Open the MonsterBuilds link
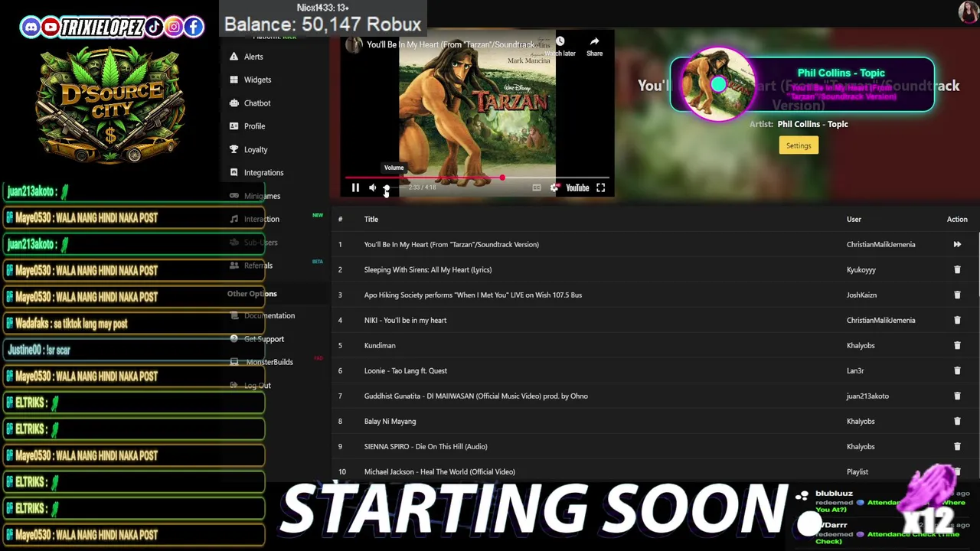This screenshot has height=551, width=980. click(x=269, y=362)
